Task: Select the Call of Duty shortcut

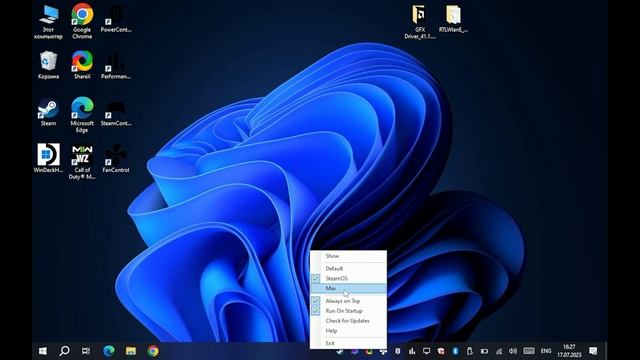Action: click(x=82, y=162)
